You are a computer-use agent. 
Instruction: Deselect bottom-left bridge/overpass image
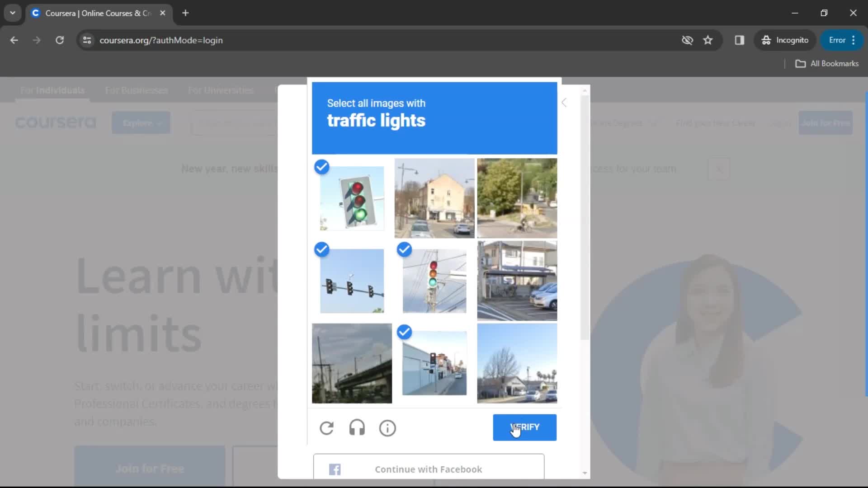click(352, 363)
